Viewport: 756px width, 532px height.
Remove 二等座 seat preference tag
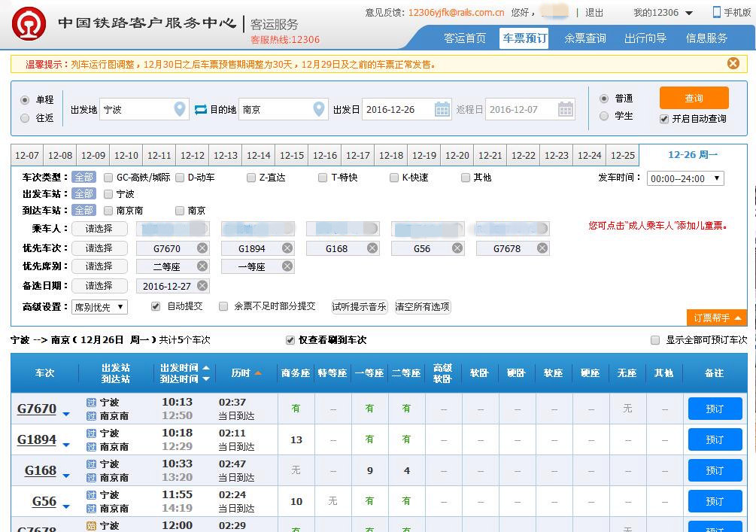coord(202,266)
